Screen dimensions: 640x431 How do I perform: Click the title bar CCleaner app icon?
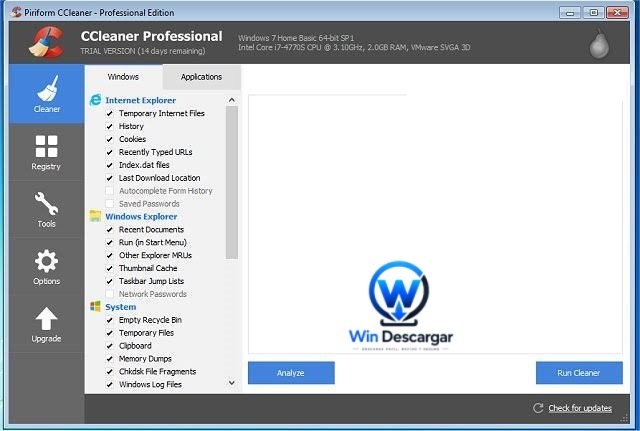pos(16,12)
